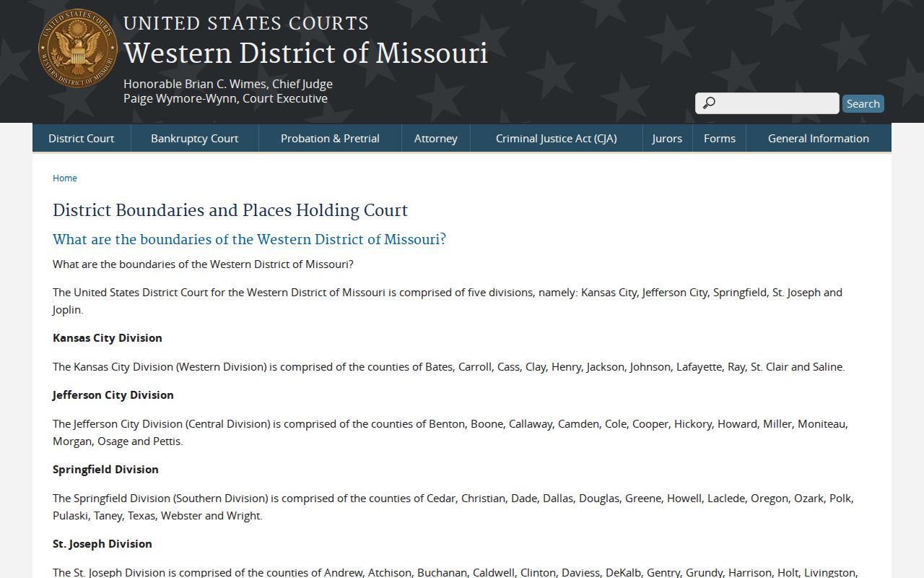Click the Jefferson City counties paragraph
The width and height of the screenshot is (924, 578).
(x=450, y=432)
